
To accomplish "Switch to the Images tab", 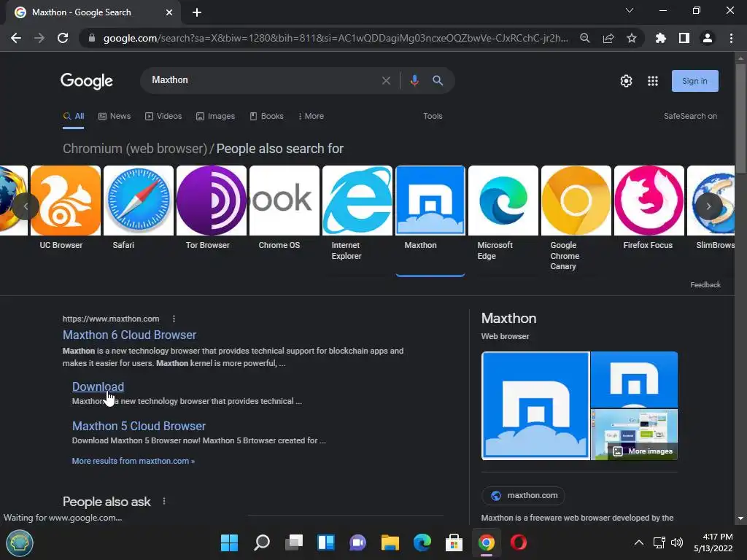I will (x=215, y=116).
